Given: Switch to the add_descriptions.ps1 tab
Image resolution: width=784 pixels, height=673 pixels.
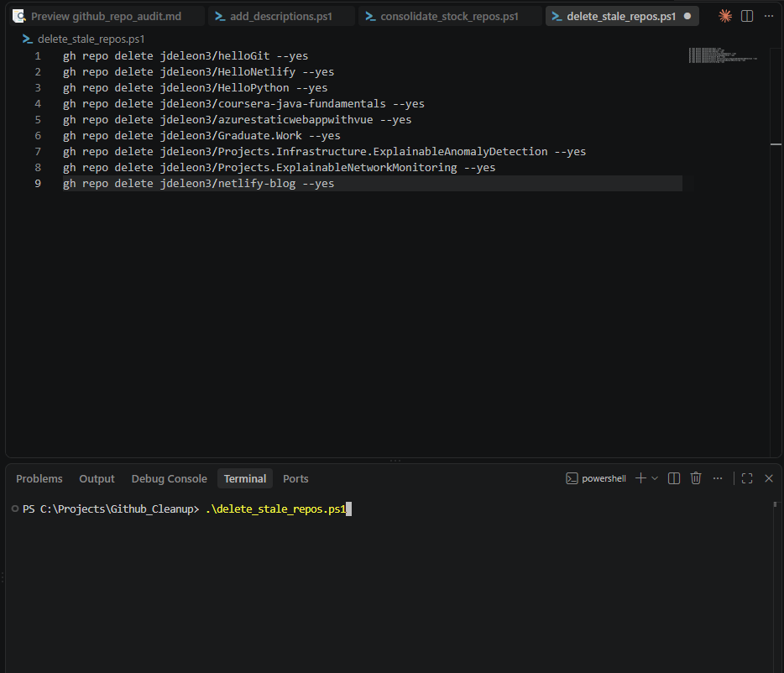Looking at the screenshot, I should (x=281, y=17).
